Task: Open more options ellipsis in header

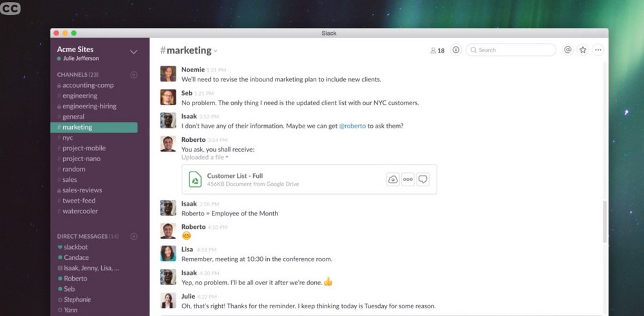Action: point(598,50)
